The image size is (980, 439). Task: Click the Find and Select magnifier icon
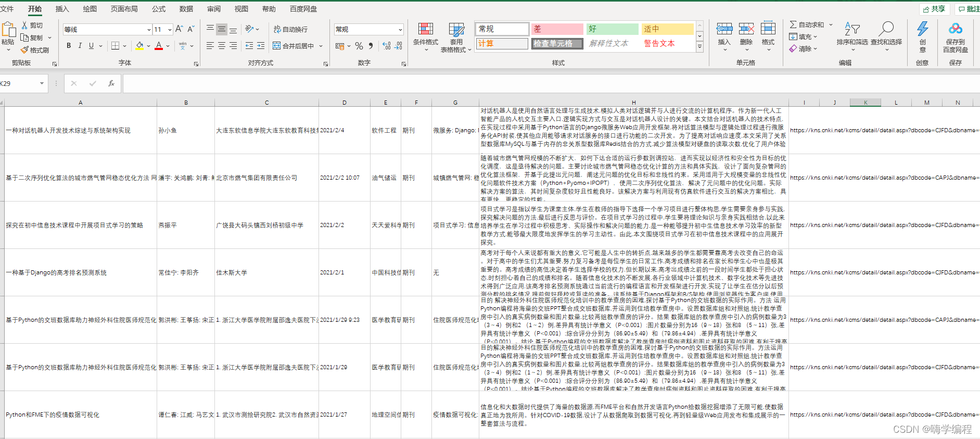coord(886,29)
